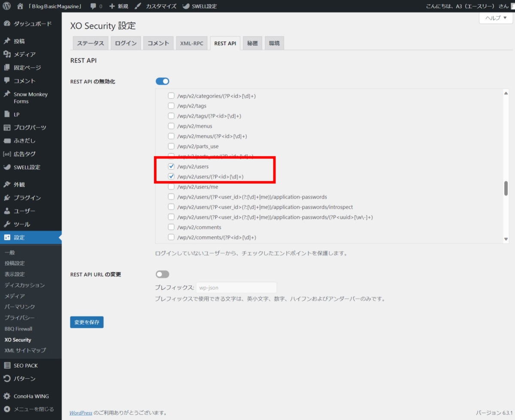515x420 pixels.
Task: Switch to the ログイン tab
Action: (x=125, y=43)
